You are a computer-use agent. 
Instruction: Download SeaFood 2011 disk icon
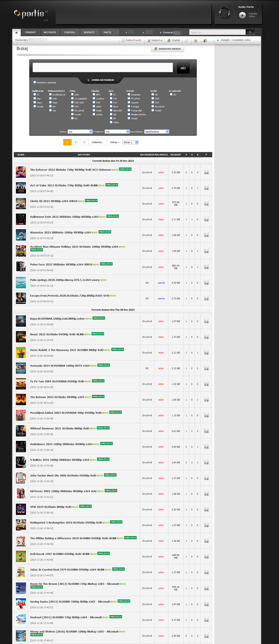[206, 620]
